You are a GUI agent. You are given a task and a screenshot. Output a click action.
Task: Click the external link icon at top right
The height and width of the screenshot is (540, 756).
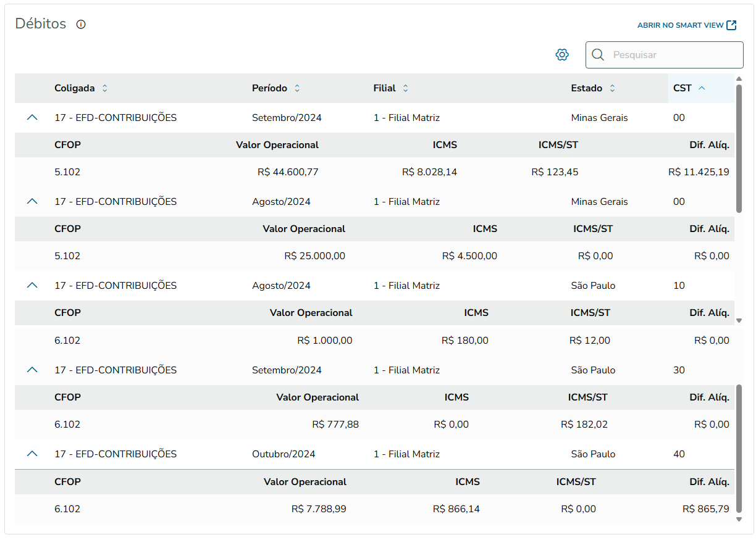732,25
